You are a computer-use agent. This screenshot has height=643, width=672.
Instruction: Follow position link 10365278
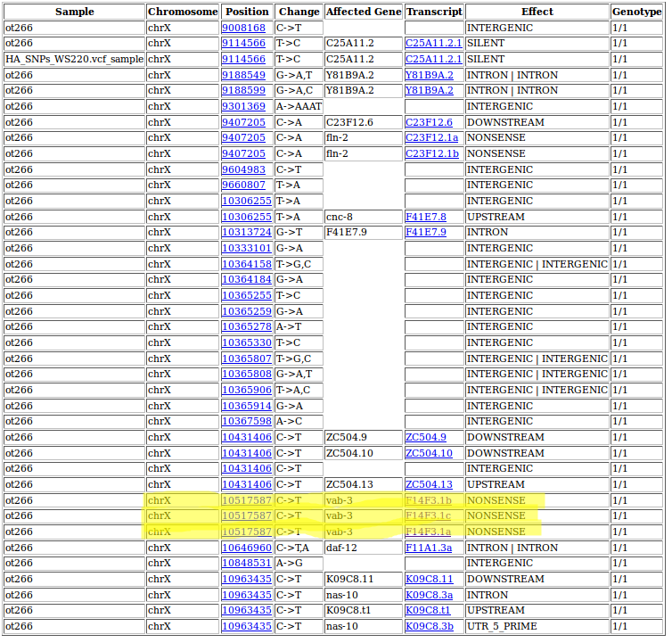click(x=247, y=326)
